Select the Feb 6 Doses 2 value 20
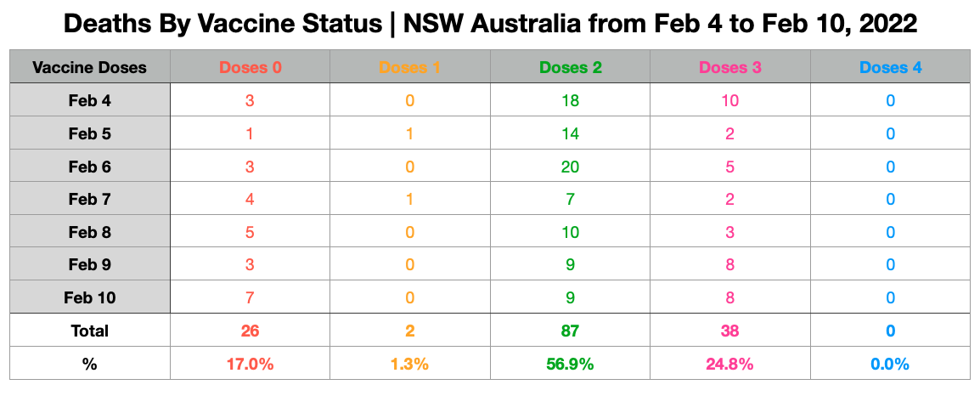 coord(570,167)
